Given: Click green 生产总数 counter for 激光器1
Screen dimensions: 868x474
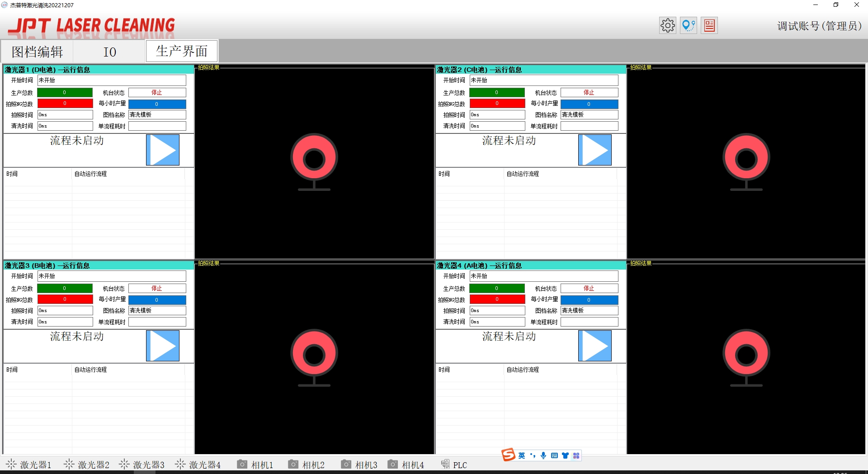Looking at the screenshot, I should click(x=65, y=92).
